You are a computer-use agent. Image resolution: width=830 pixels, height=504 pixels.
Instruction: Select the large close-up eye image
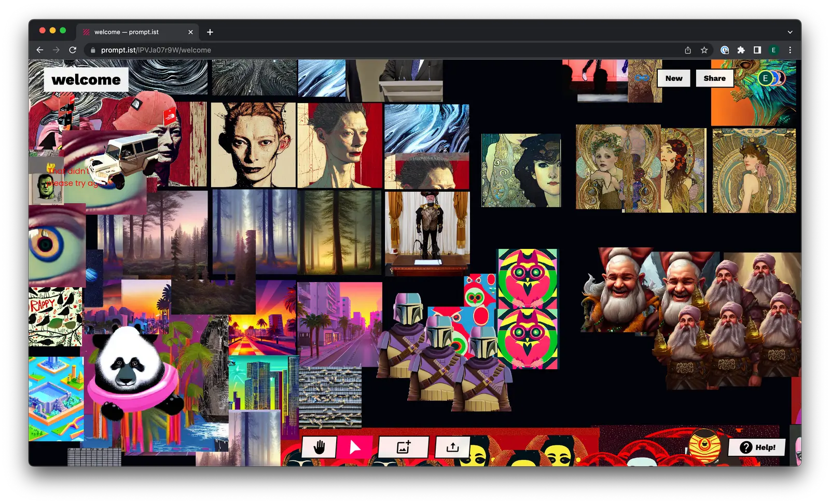tap(56, 245)
